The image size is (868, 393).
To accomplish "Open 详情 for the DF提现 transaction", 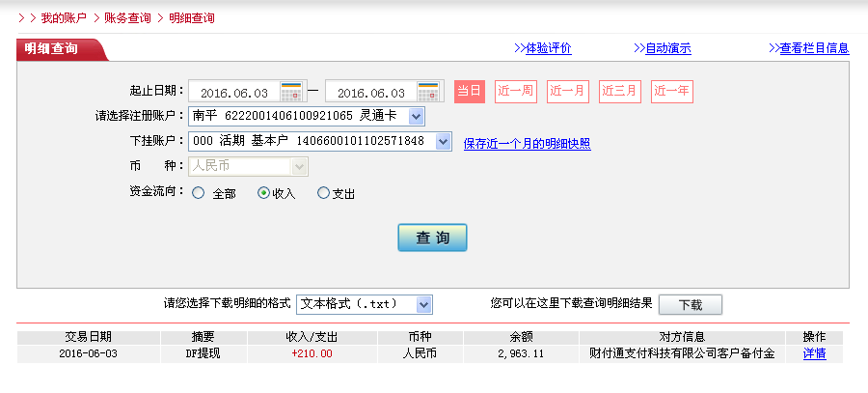I will coord(814,353).
